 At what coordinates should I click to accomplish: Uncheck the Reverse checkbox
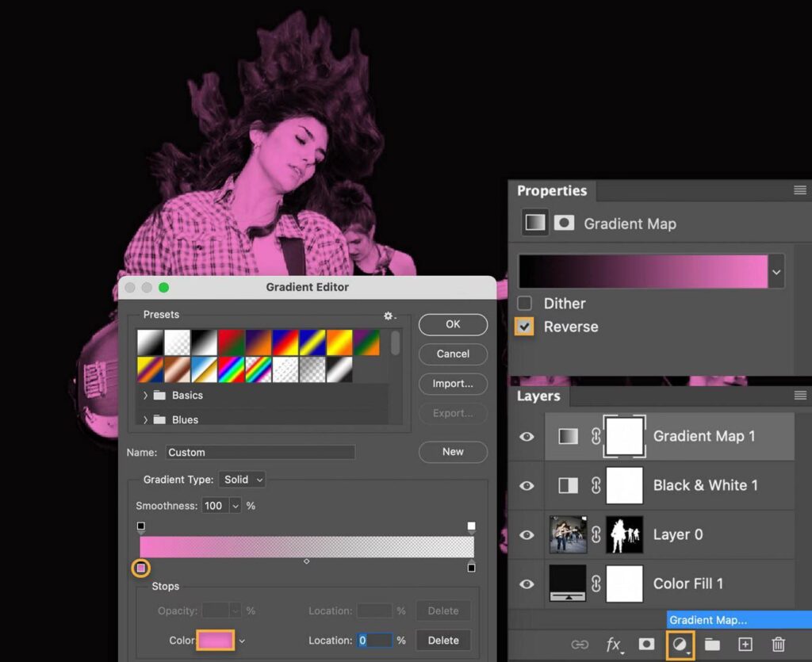[x=524, y=327]
